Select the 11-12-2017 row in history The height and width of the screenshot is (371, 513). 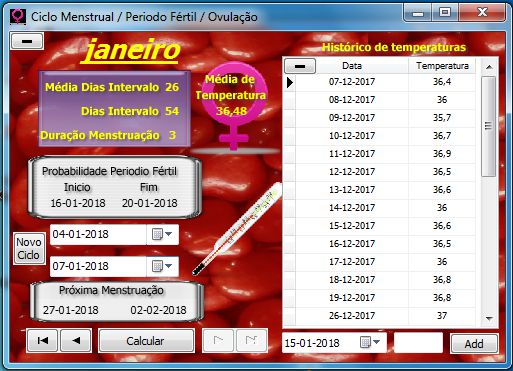[379, 154]
